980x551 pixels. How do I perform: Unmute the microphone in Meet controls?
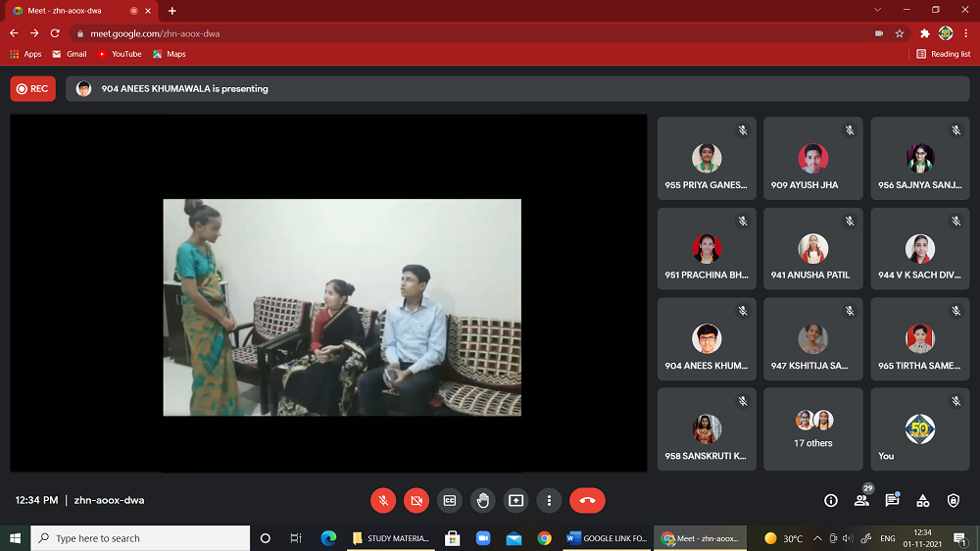pyautogui.click(x=383, y=500)
